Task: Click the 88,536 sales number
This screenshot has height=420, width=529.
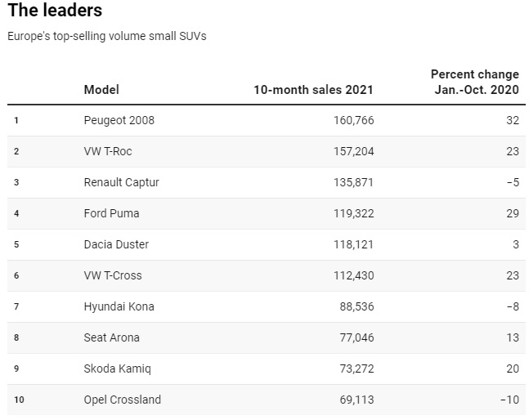Action: (x=356, y=306)
